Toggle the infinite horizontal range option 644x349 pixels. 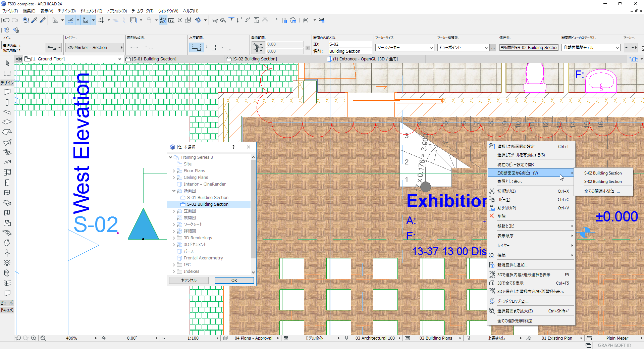pyautogui.click(x=196, y=48)
